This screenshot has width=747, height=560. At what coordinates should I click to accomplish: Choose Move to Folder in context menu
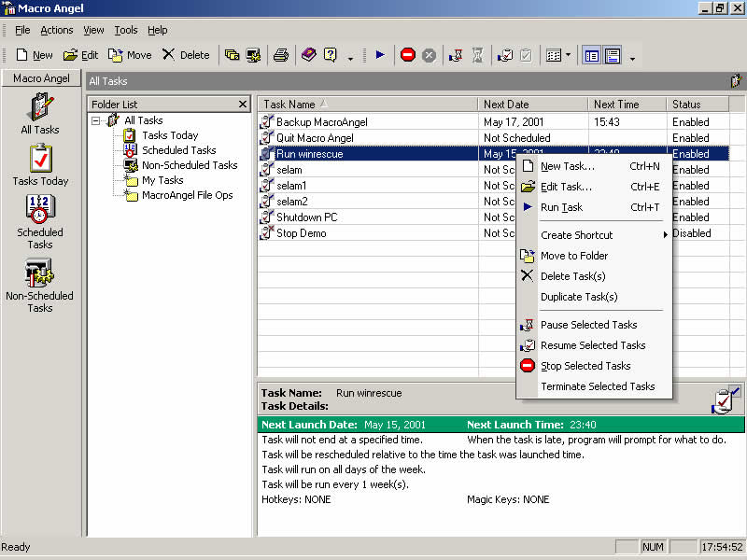point(594,256)
